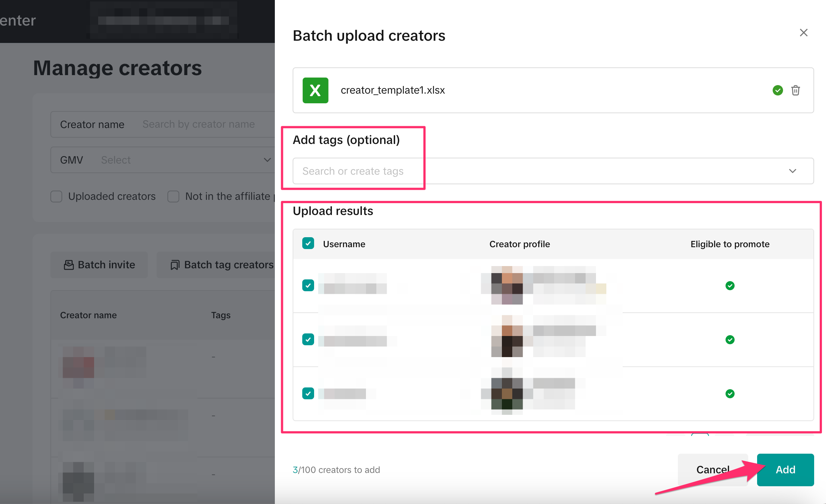Close the Batch upload creators panel
826x504 pixels.
(x=803, y=33)
